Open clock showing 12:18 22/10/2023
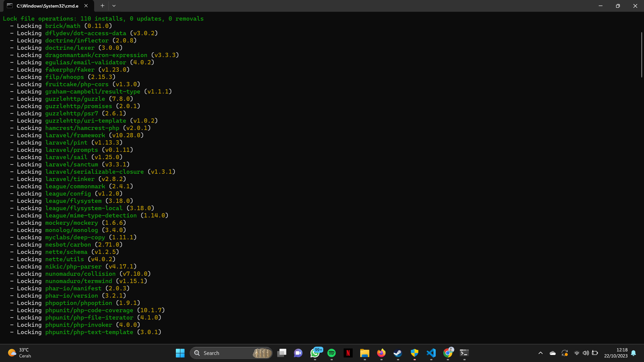Screen dimensions: 644x362 click(x=616, y=353)
